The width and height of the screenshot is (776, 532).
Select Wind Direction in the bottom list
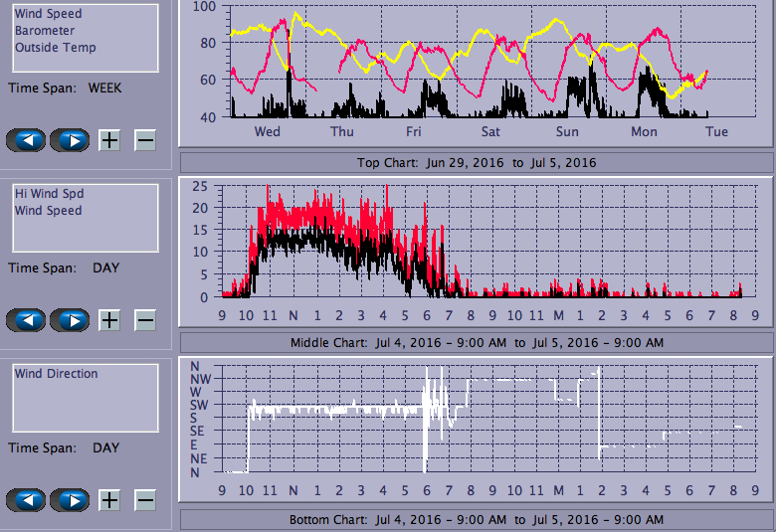[x=56, y=374]
